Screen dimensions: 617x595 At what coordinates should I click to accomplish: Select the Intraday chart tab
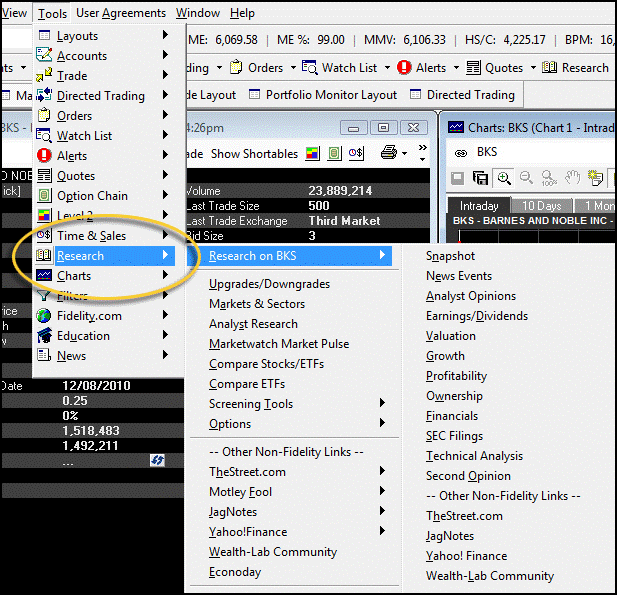[x=479, y=206]
